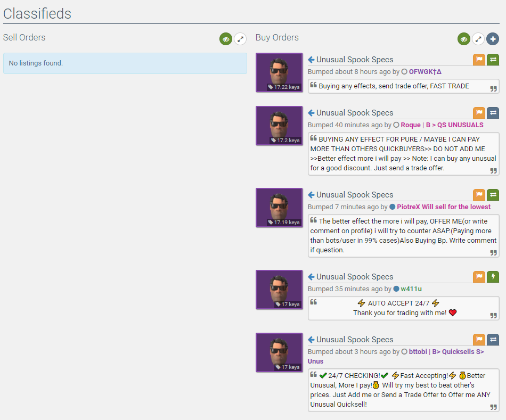Open the 17.2 keys item thumbnail
Image resolution: width=506 pixels, height=420 pixels.
click(x=279, y=126)
